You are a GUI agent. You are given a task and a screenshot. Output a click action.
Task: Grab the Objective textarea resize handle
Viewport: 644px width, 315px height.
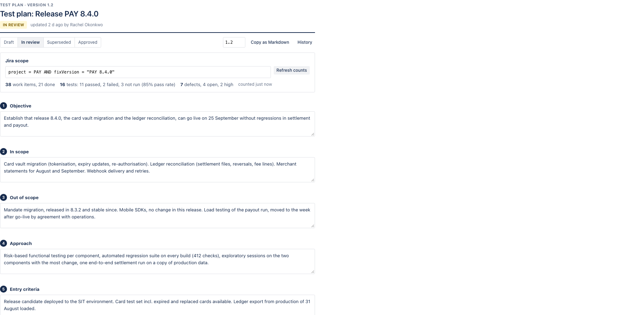point(313,134)
